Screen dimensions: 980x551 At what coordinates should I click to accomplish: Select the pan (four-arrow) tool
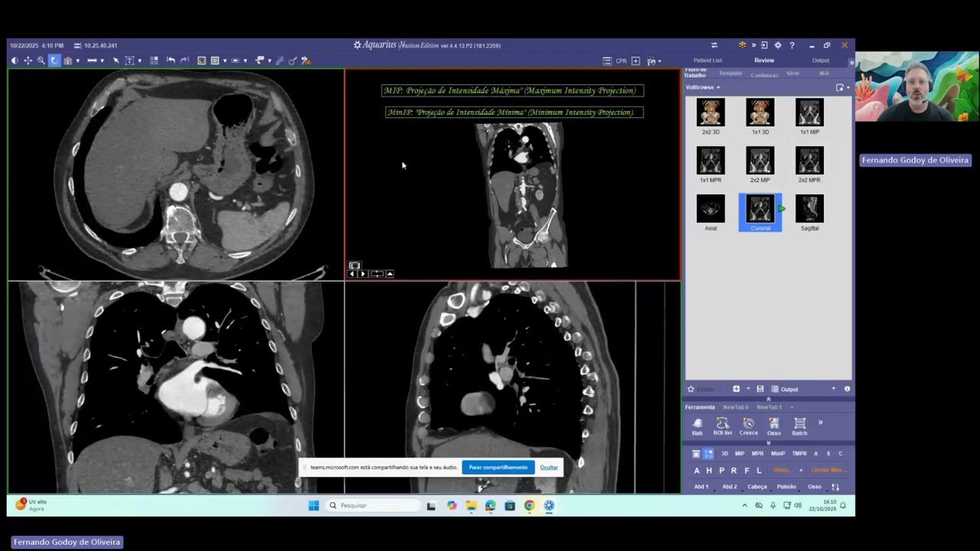[28, 60]
